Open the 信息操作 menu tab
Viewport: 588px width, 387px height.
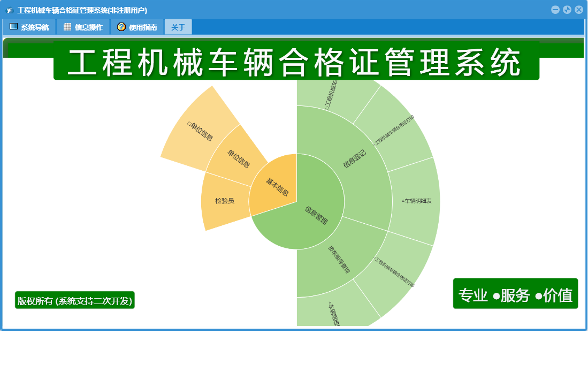tap(83, 27)
